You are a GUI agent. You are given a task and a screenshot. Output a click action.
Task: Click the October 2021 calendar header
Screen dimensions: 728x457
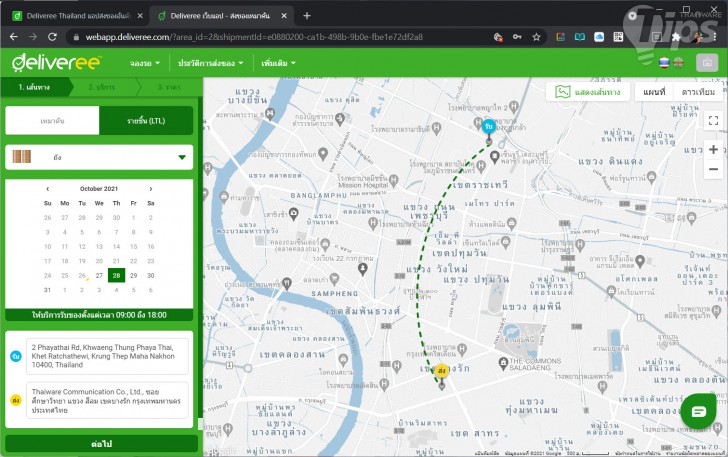[x=99, y=189]
